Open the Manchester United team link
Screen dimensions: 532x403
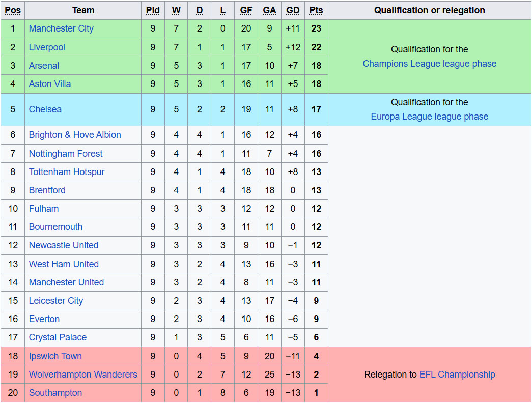click(x=66, y=282)
